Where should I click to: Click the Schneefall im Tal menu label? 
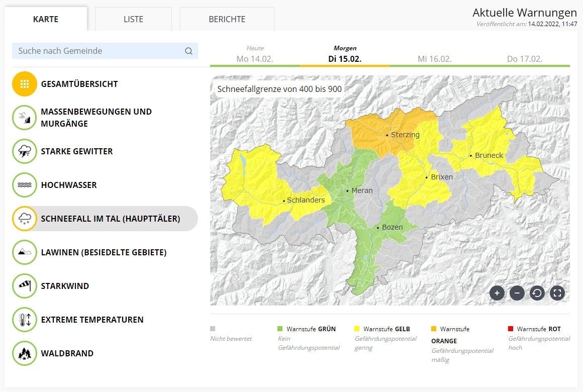tap(111, 219)
